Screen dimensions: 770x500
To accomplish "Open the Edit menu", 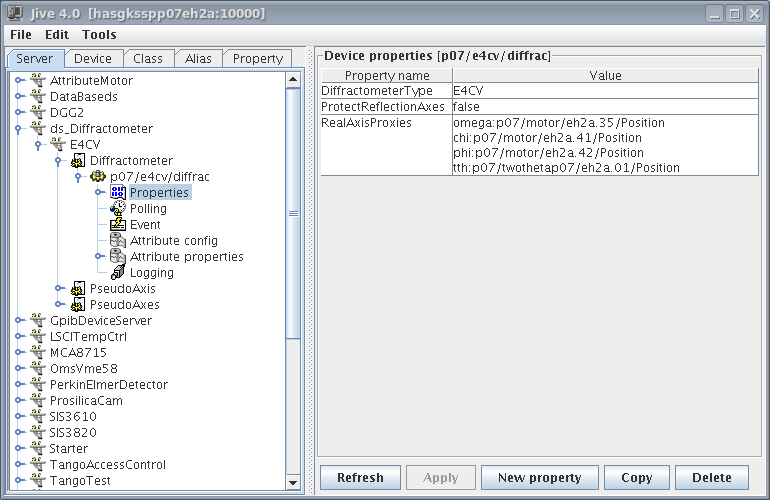I will click(x=57, y=34).
